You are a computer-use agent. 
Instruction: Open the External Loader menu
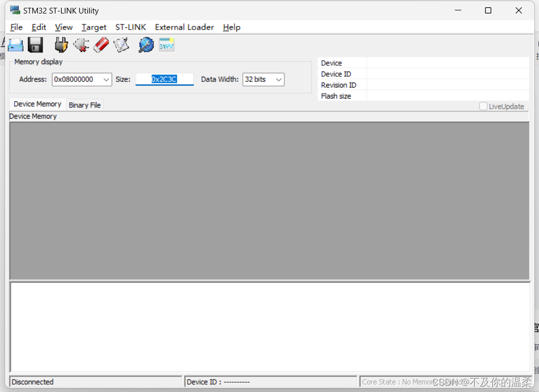coord(184,27)
